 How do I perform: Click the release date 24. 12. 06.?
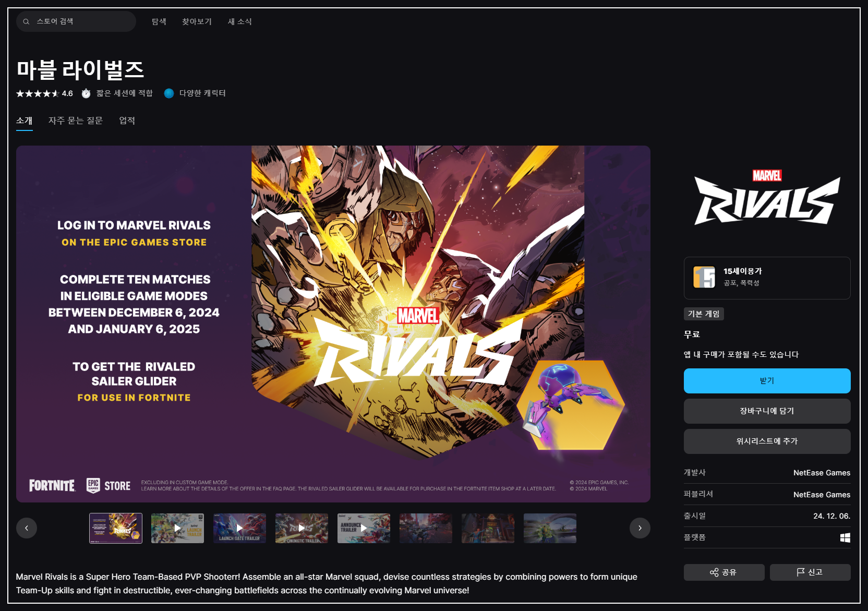click(x=831, y=516)
